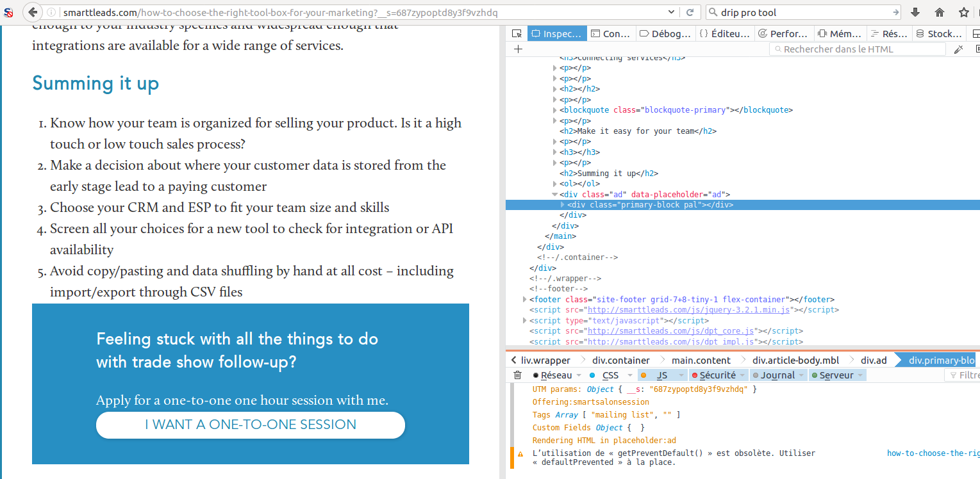Select the h2 Summing it up node

click(609, 174)
